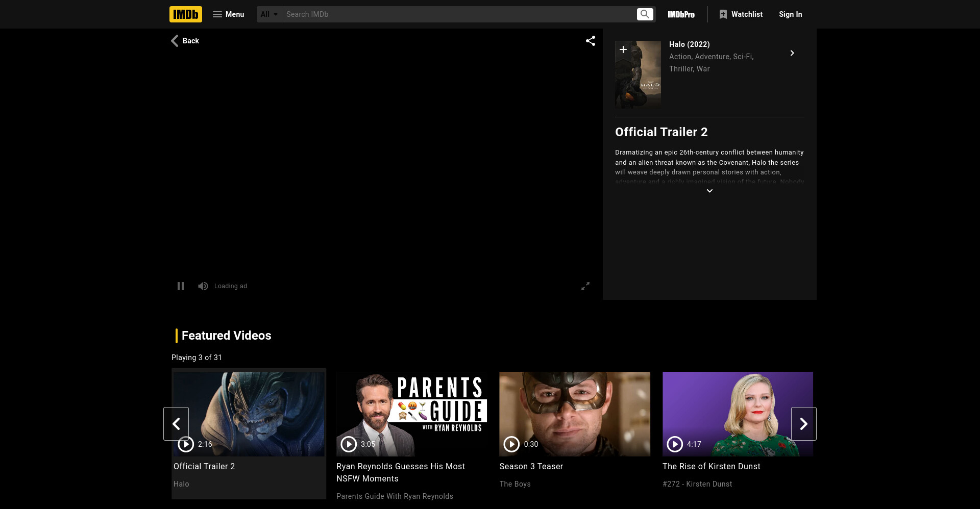Click 'Action, Adventure, Sci-Fi' genre text

click(x=711, y=57)
